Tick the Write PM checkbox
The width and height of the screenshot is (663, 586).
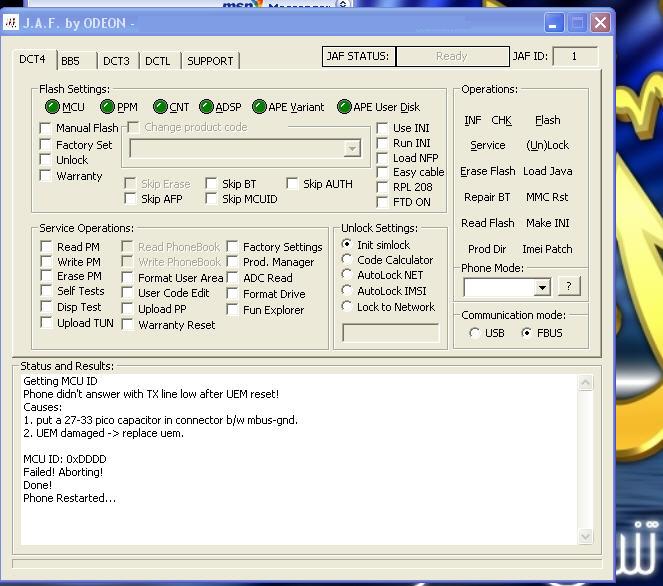(x=46, y=262)
